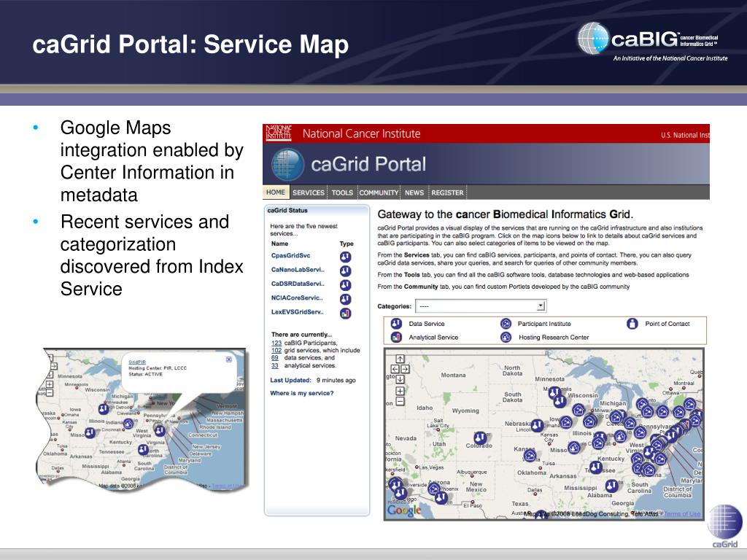The width and height of the screenshot is (747, 560).
Task: Click the National Cancer Institute logo
Action: pyautogui.click(x=278, y=133)
